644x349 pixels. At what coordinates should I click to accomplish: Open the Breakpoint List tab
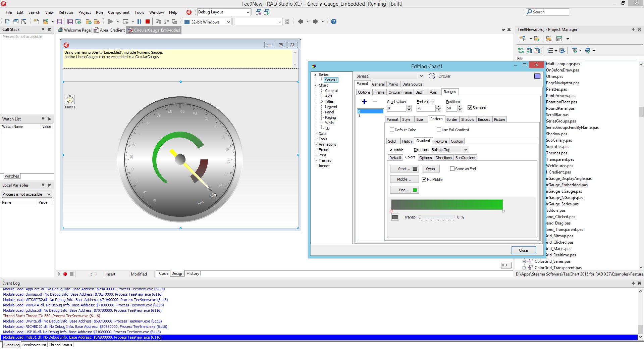click(x=34, y=345)
